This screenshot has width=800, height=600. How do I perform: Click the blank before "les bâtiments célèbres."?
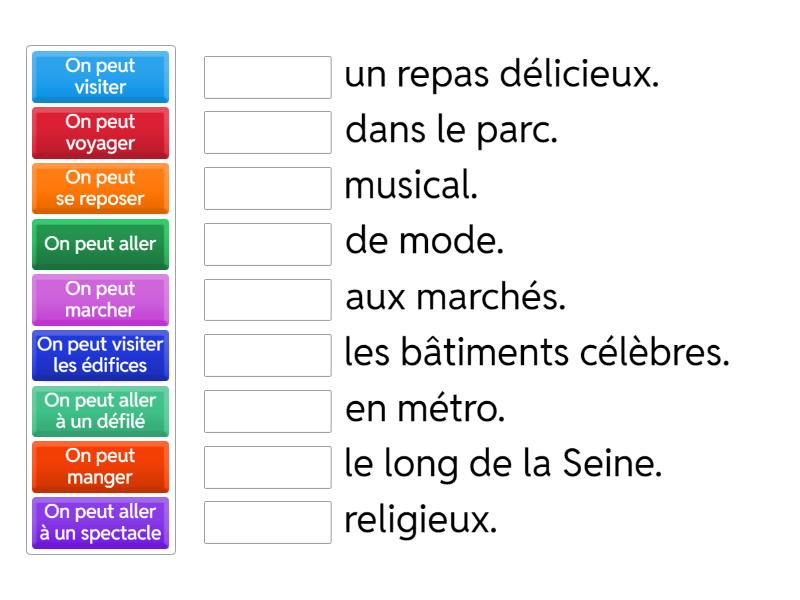point(266,356)
